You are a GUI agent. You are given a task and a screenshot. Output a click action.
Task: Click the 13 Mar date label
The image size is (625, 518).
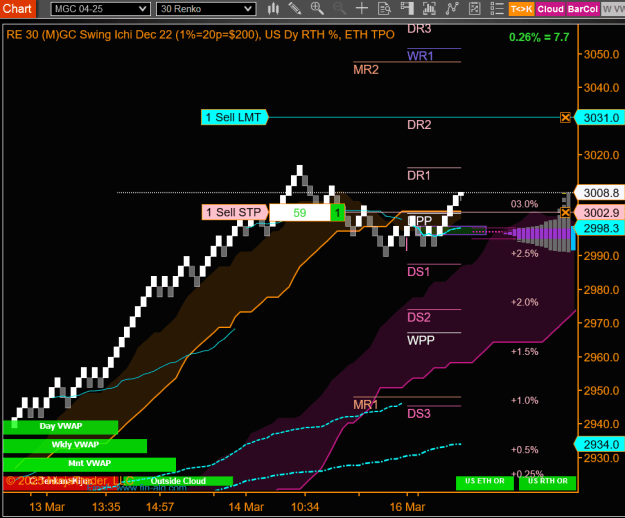(x=47, y=507)
